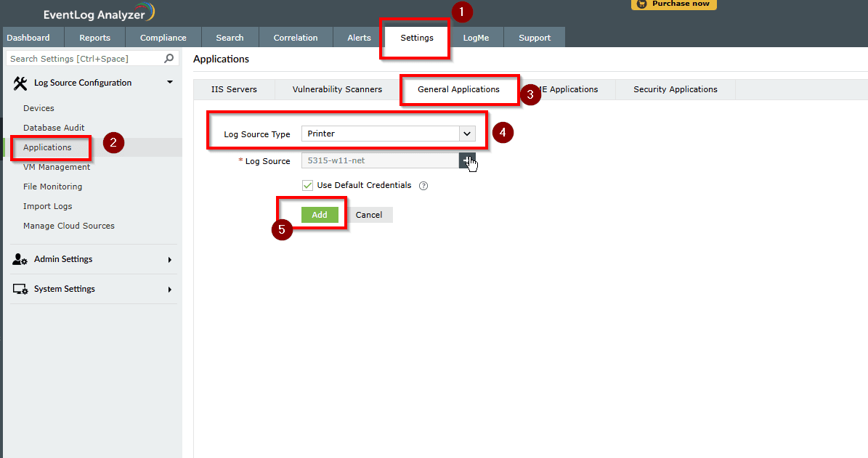Image resolution: width=868 pixels, height=458 pixels.
Task: Click the Purchase now button
Action: click(x=673, y=4)
